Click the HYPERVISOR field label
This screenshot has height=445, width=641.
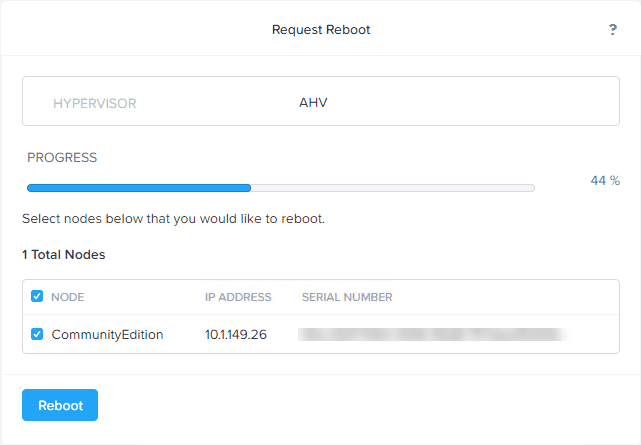95,103
